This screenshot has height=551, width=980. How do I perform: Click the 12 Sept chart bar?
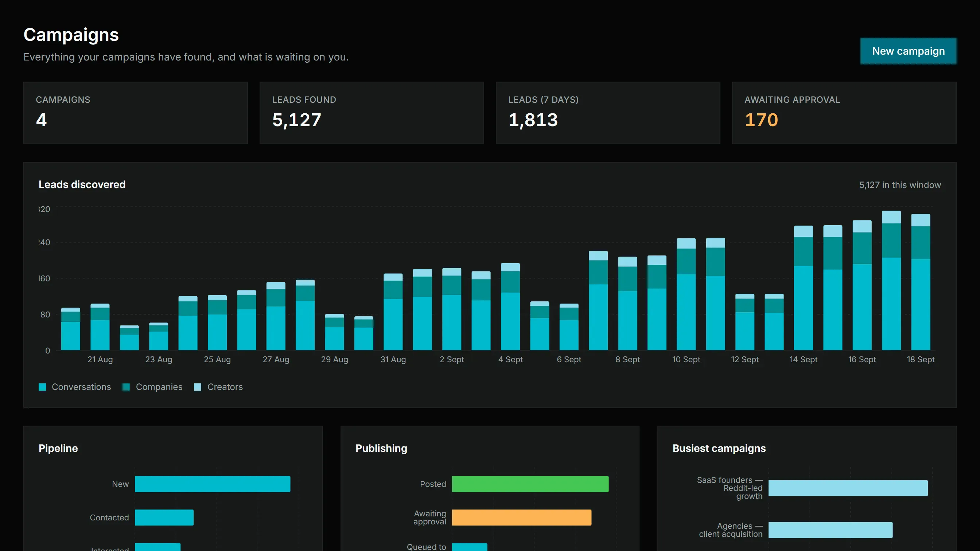745,322
